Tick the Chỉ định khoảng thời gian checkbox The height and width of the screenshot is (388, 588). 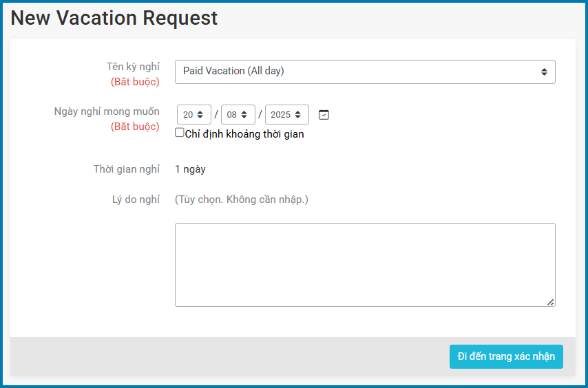[x=180, y=133]
